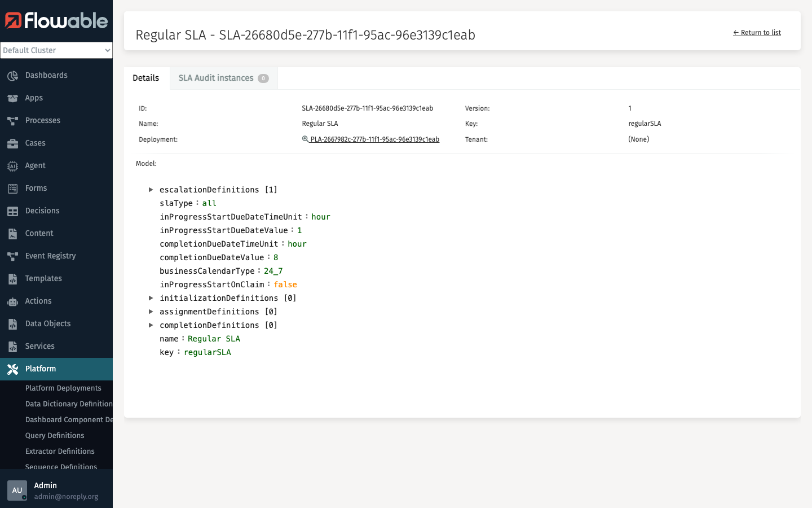The width and height of the screenshot is (812, 508).
Task: Open the Event Registry icon
Action: pyautogui.click(x=12, y=256)
